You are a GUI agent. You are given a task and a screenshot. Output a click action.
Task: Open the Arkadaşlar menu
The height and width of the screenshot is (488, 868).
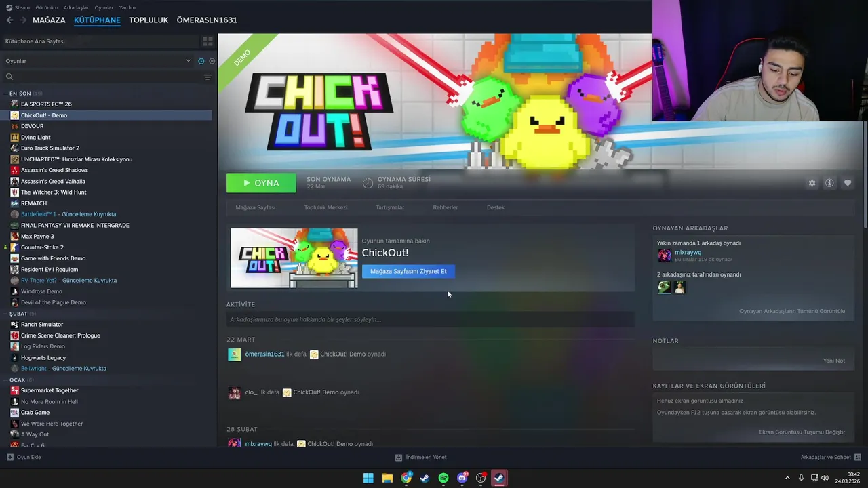coord(76,7)
